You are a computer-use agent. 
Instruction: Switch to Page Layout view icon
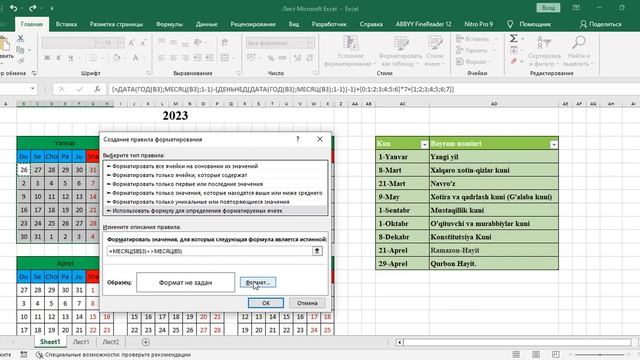tap(536, 354)
